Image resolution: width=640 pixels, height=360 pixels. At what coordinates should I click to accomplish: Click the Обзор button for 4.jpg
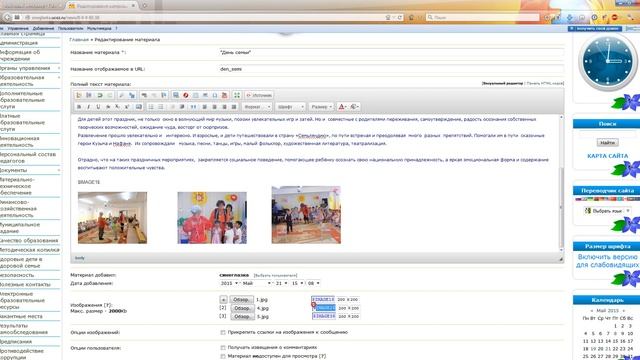242,308
